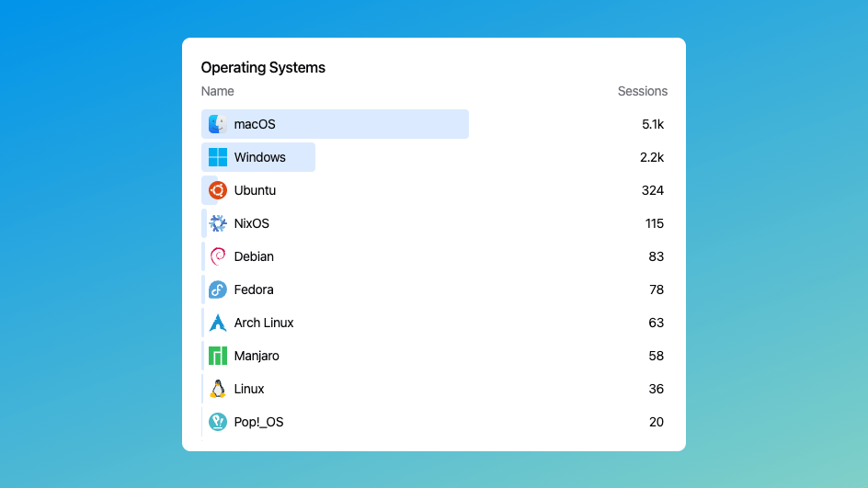Sort by the Sessions column header
The image size is (868, 488).
[x=642, y=91]
